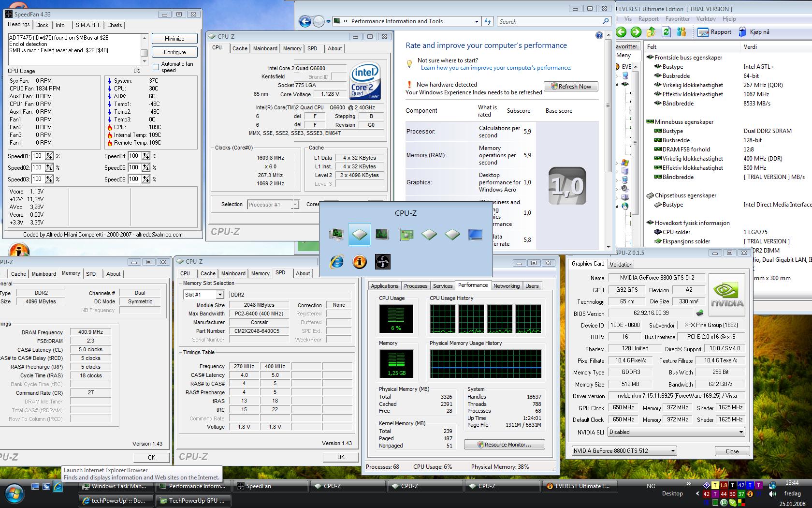812x508 pixels.
Task: Open the address bar history dropdown arrow
Action: coord(477,21)
